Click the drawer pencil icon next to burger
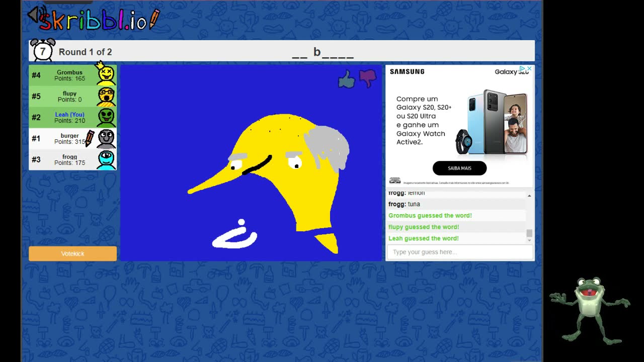Screen dimensions: 644x362 (90, 138)
